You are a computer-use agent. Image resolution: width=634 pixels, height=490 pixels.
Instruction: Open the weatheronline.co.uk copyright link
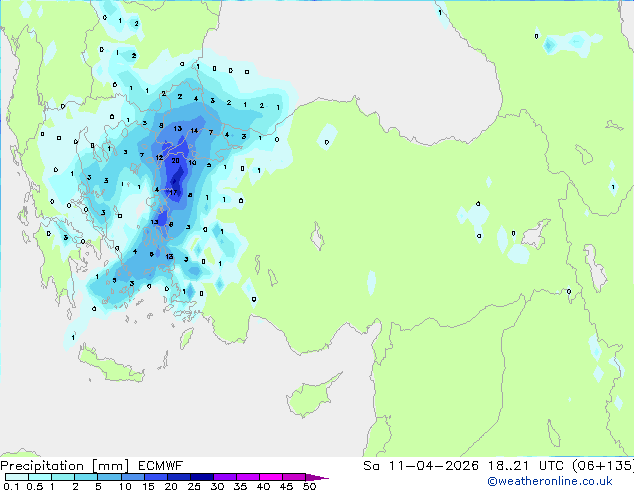coord(550,481)
